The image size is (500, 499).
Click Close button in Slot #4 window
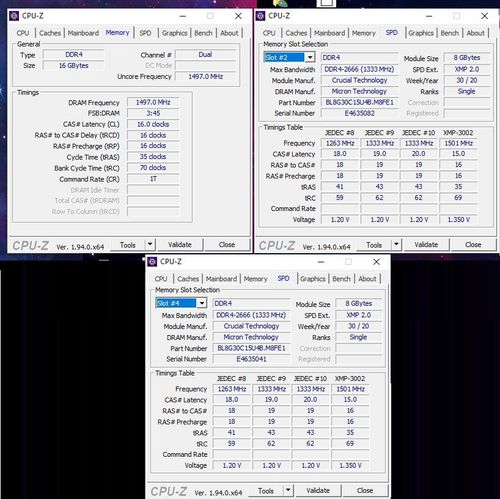(x=365, y=490)
